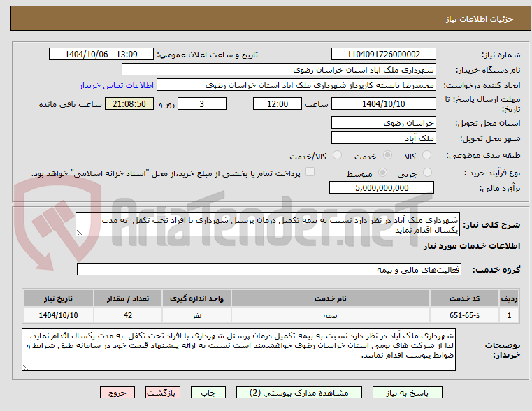Click the days remaining field showing 3

202,103
